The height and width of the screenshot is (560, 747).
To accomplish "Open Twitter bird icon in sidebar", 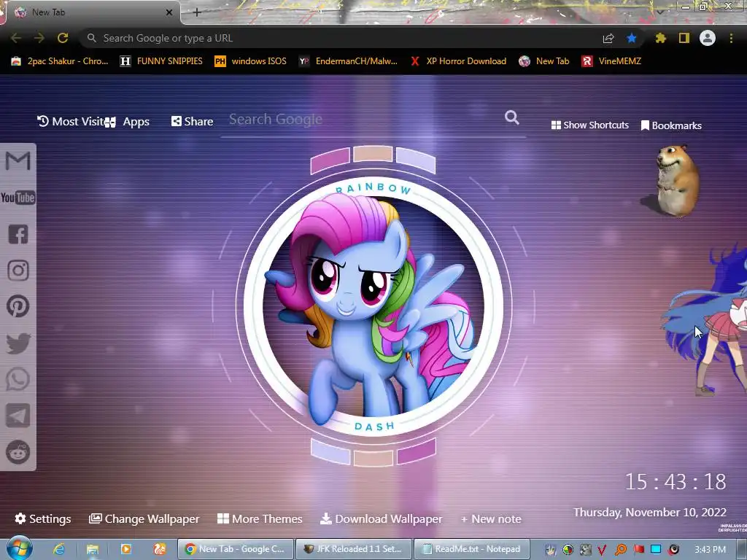I will click(x=18, y=343).
